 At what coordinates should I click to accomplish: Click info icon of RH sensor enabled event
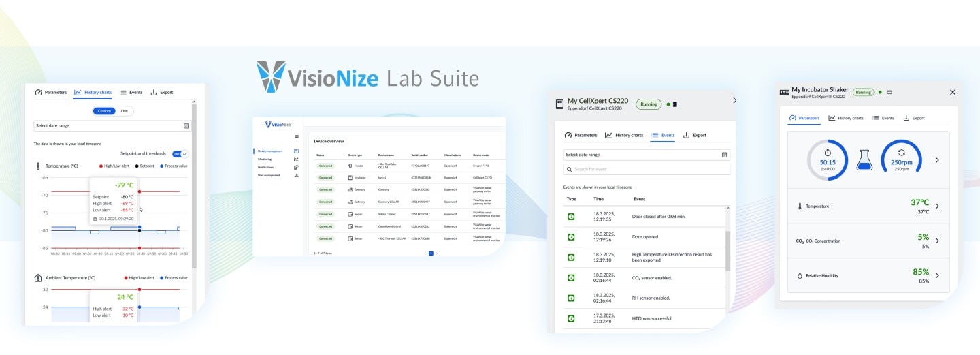tap(571, 298)
